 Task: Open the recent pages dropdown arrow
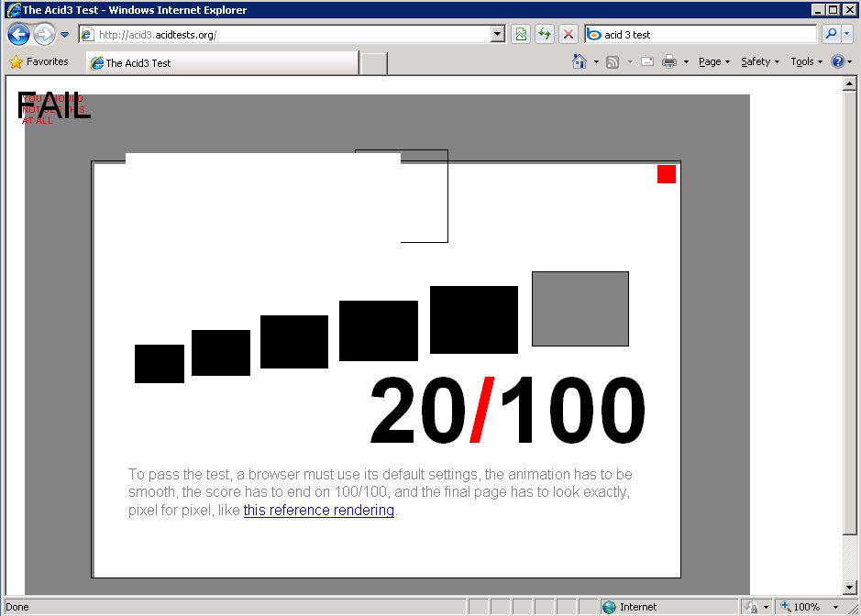[65, 35]
